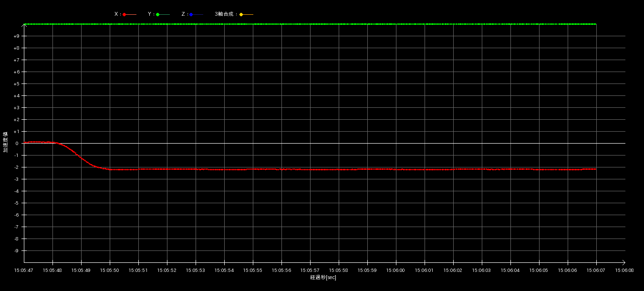Screen dimensions: 644x291
Task: Click the +5 value axis label
Action: pos(16,84)
